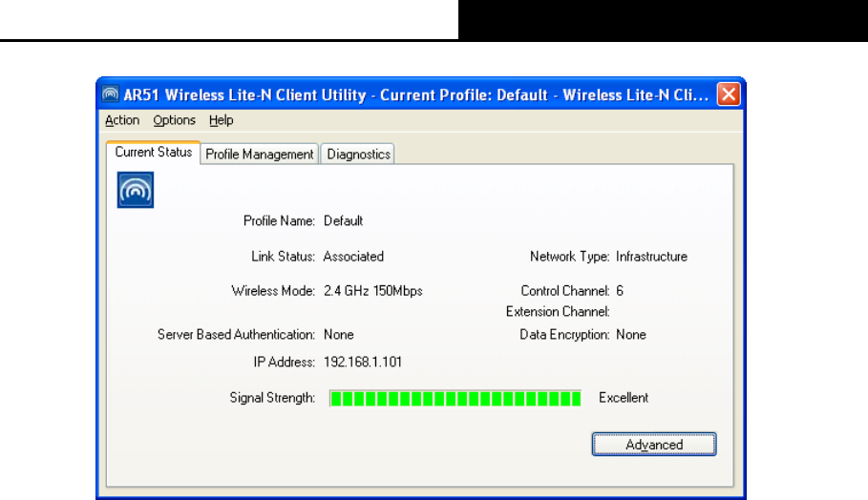Viewport: 868px width, 500px height.
Task: Click the Wireless Mode value 2.4 GHz 150Mbps
Action: click(373, 291)
